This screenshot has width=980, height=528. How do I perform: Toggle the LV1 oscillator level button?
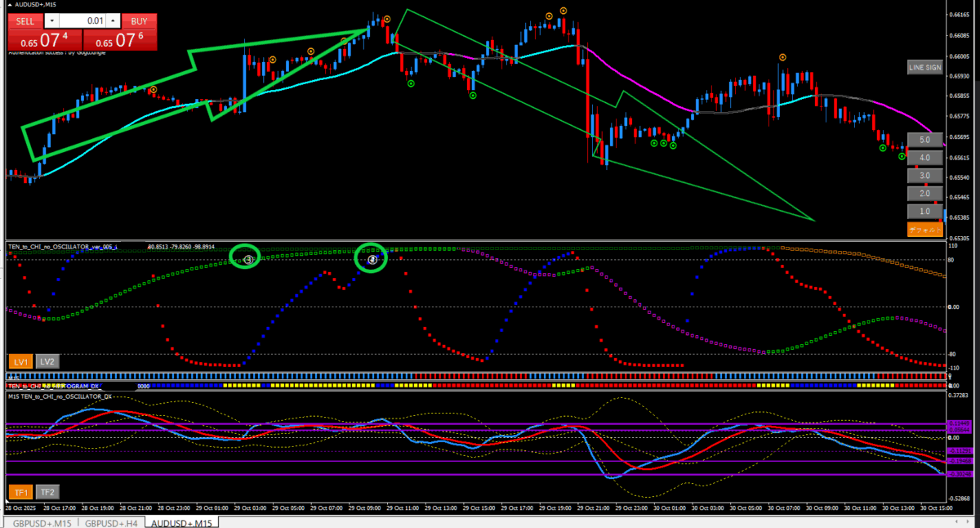(x=20, y=361)
